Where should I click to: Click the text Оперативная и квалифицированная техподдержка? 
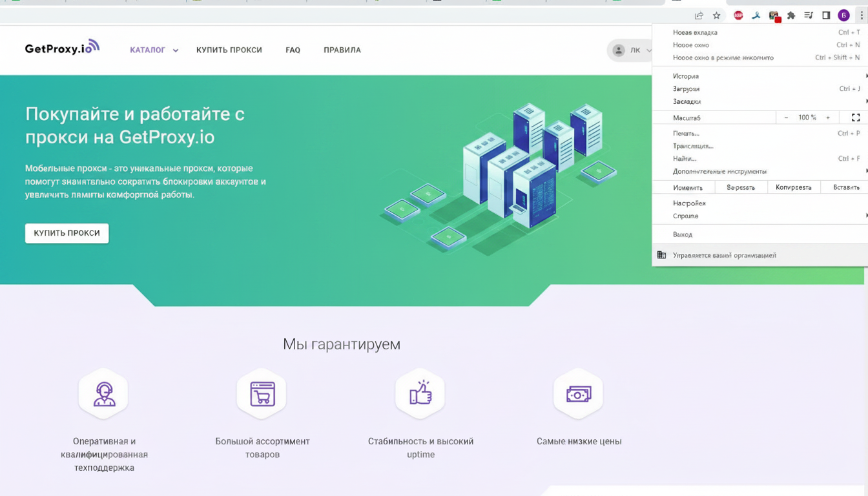coord(105,455)
